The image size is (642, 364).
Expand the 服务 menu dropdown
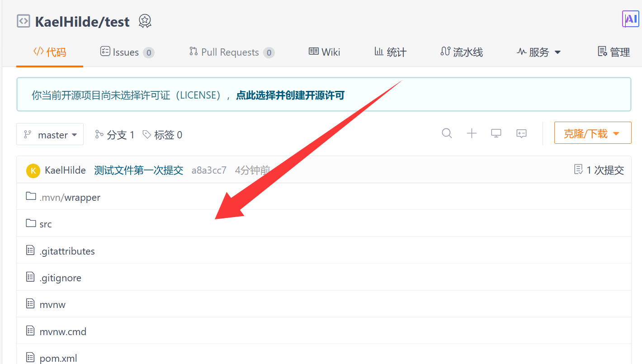click(x=538, y=52)
